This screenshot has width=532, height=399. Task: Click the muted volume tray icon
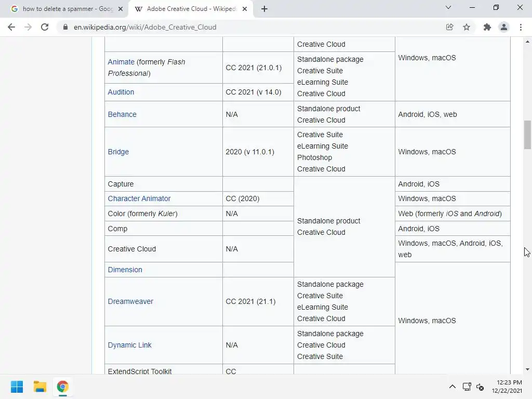pyautogui.click(x=480, y=387)
